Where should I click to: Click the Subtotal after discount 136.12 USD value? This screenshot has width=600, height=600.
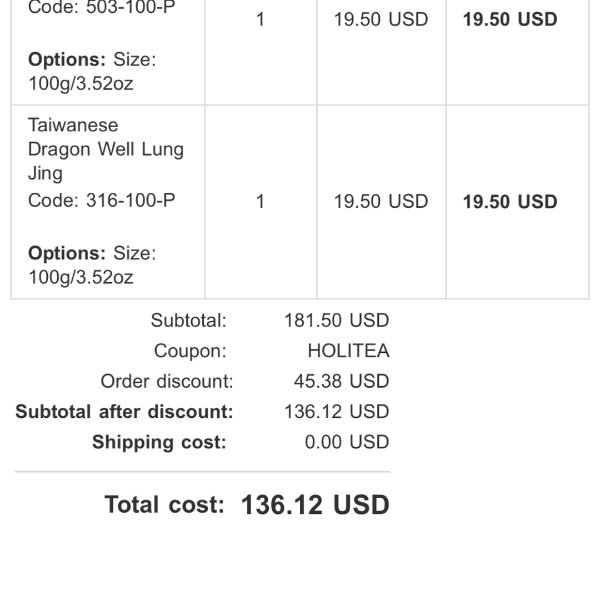pos(336,412)
